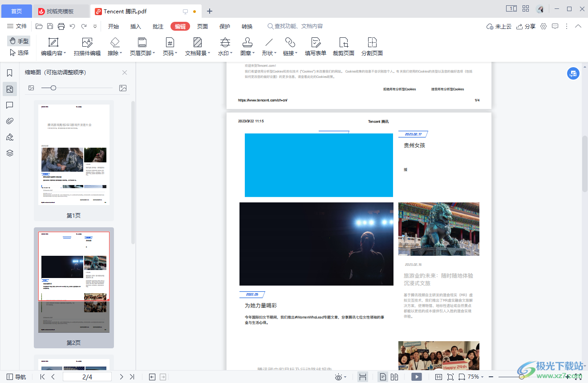Click the open file folder icon
This screenshot has width=588, height=383.
point(39,26)
